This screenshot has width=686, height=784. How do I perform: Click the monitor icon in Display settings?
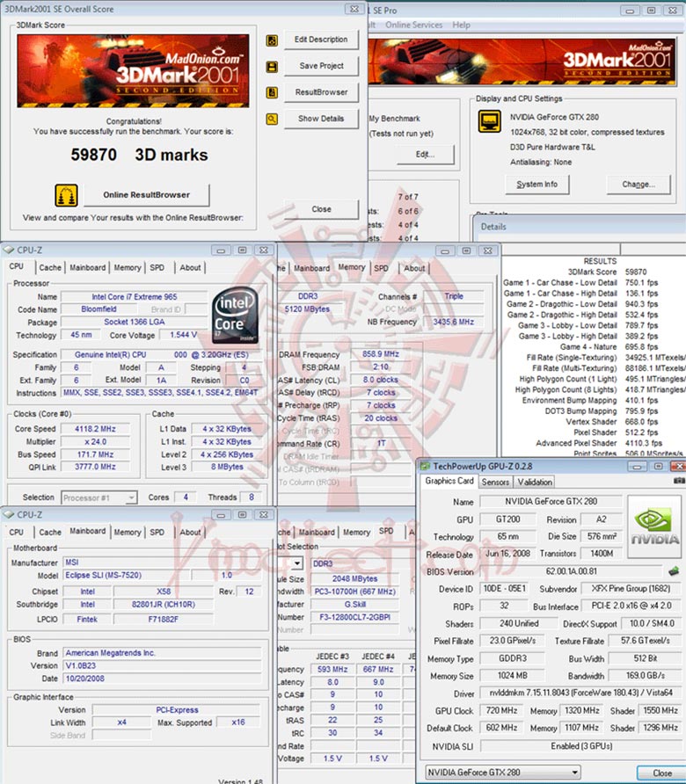point(489,121)
